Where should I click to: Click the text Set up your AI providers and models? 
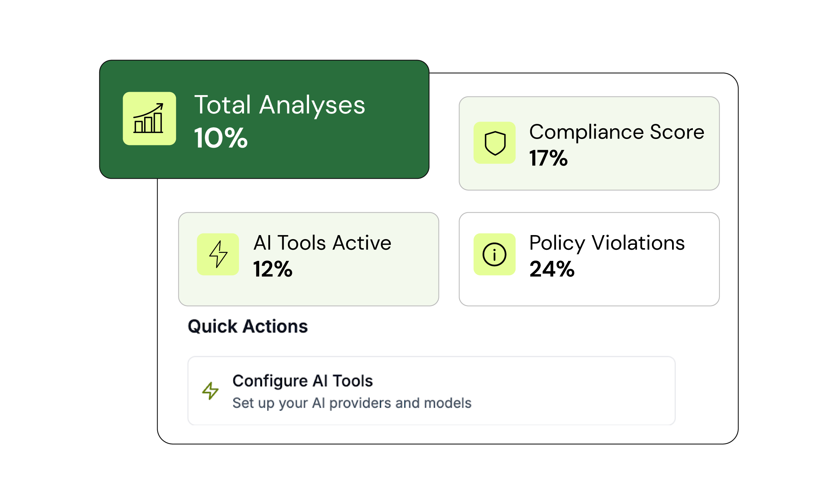click(x=352, y=403)
